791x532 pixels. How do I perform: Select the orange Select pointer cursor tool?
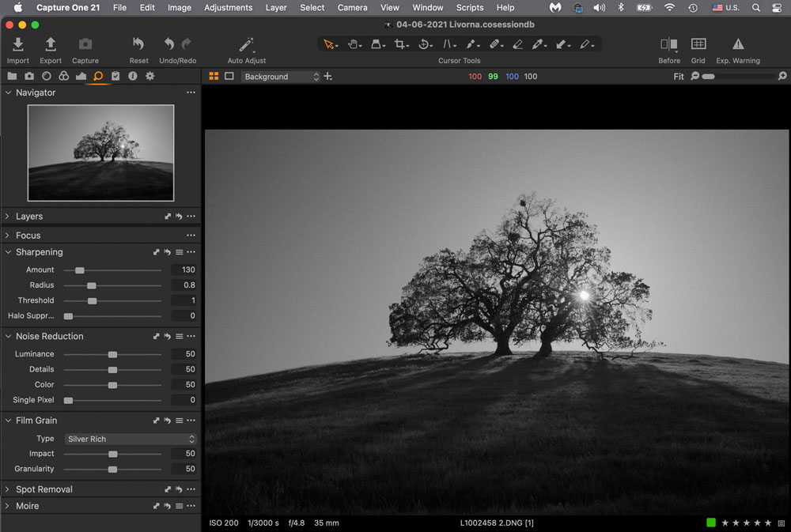(330, 44)
